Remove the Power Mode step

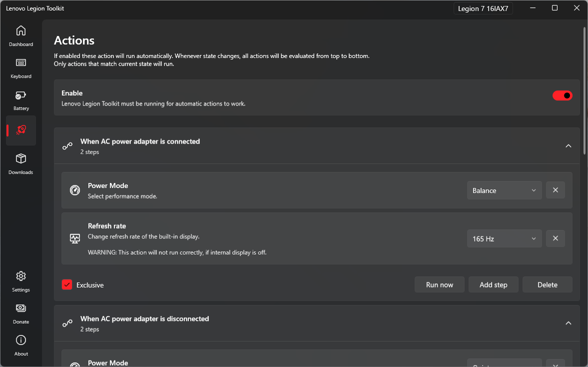(x=556, y=190)
